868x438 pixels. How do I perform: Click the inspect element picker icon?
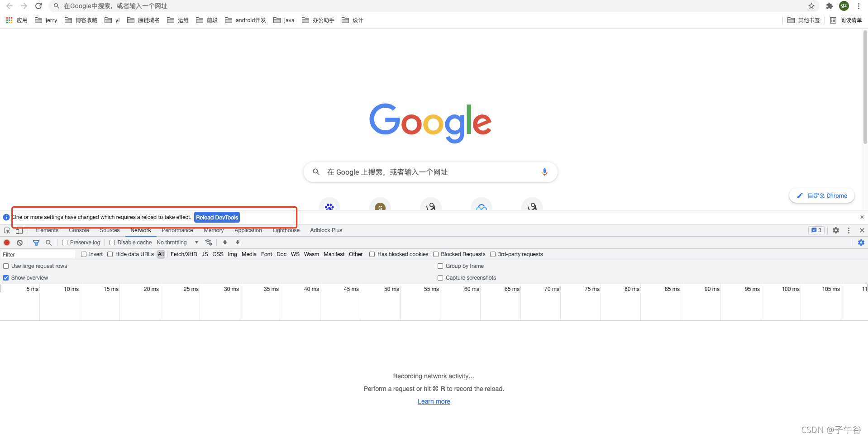7,230
